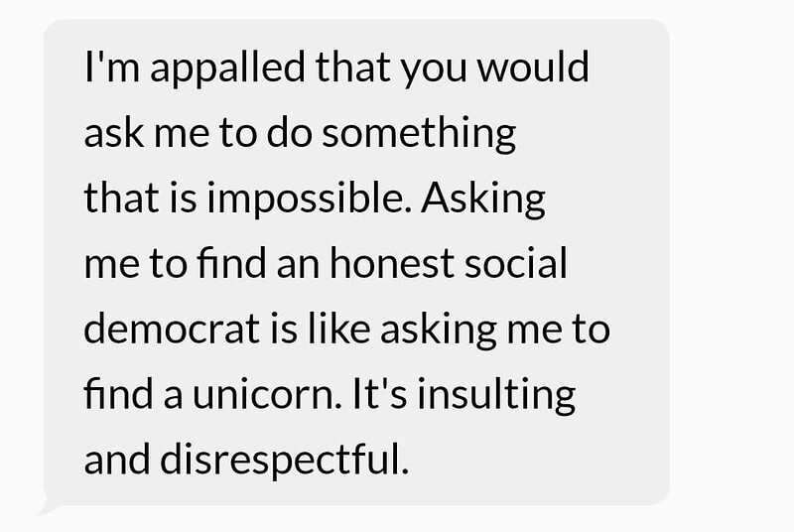
Task: Click the word "democrat" in the text
Action: (x=172, y=331)
